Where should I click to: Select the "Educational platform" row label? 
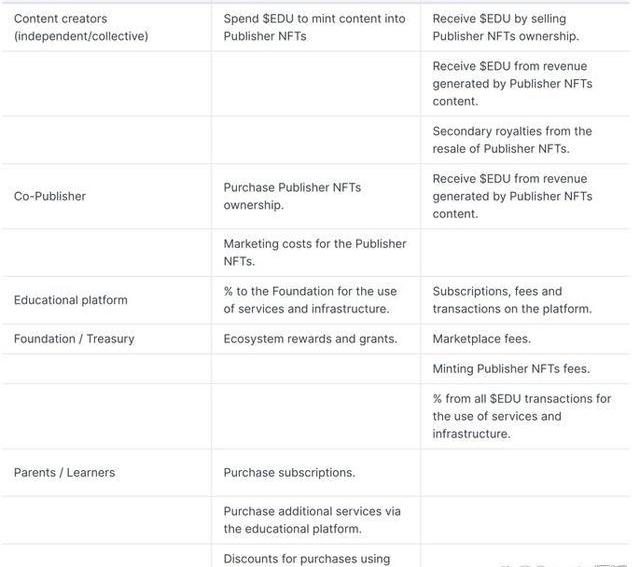tap(71, 300)
